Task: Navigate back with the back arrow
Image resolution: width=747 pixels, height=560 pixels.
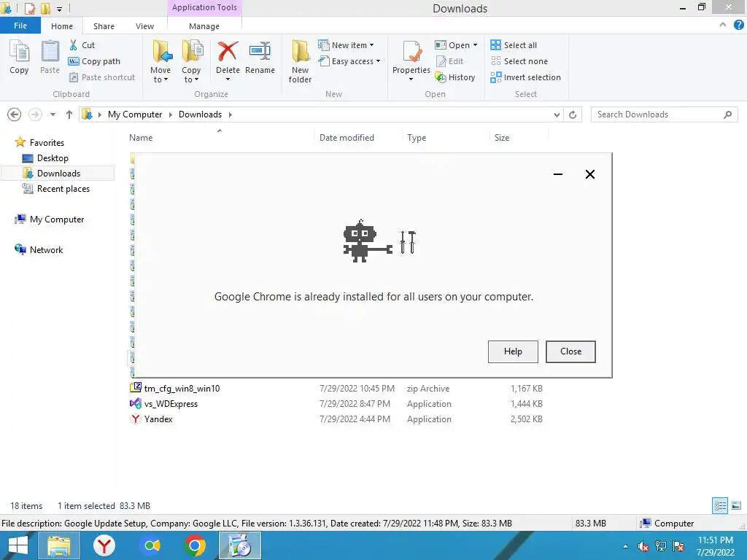Action: [15, 114]
